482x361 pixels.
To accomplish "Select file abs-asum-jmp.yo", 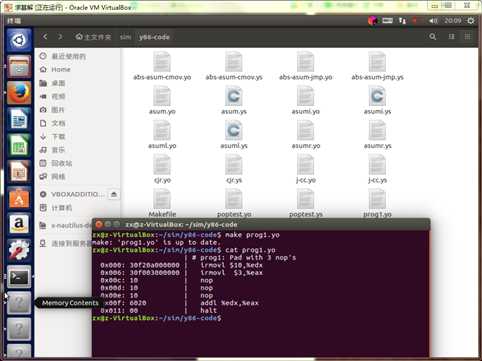I will (x=306, y=66).
